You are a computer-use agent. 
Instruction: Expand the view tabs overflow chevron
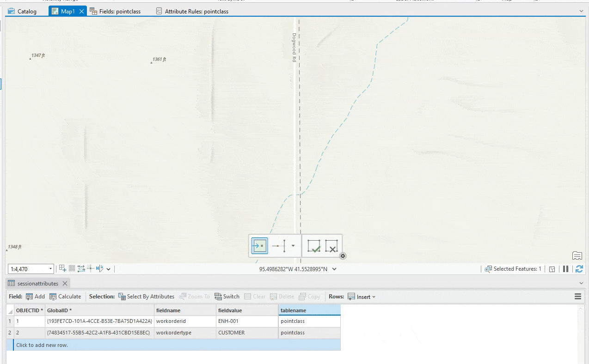[x=582, y=11]
